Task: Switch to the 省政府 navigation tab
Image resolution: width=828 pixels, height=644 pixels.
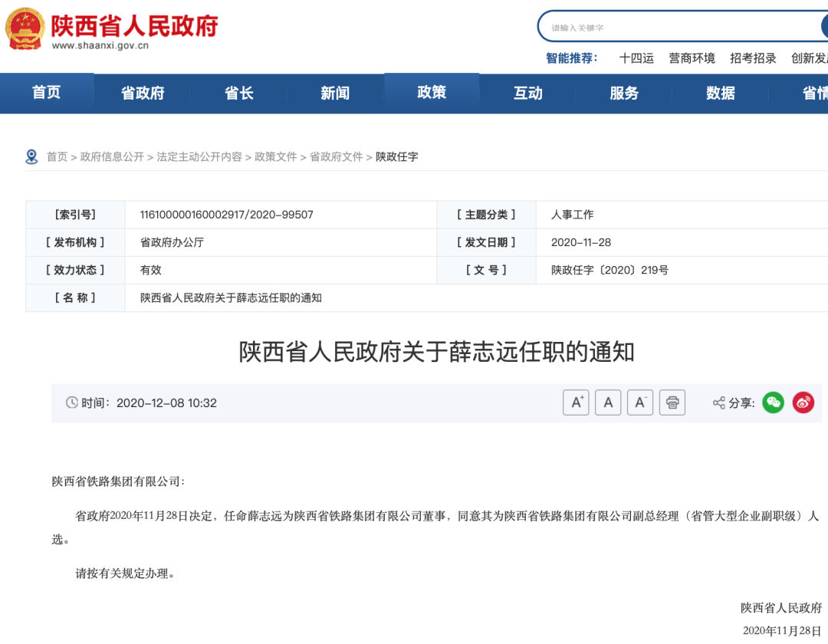Action: 143,93
